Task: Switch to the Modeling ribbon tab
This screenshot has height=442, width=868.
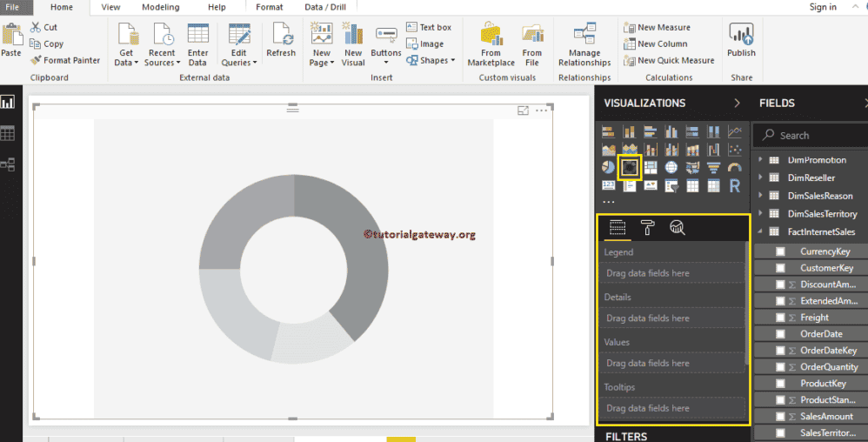Action: [x=161, y=7]
